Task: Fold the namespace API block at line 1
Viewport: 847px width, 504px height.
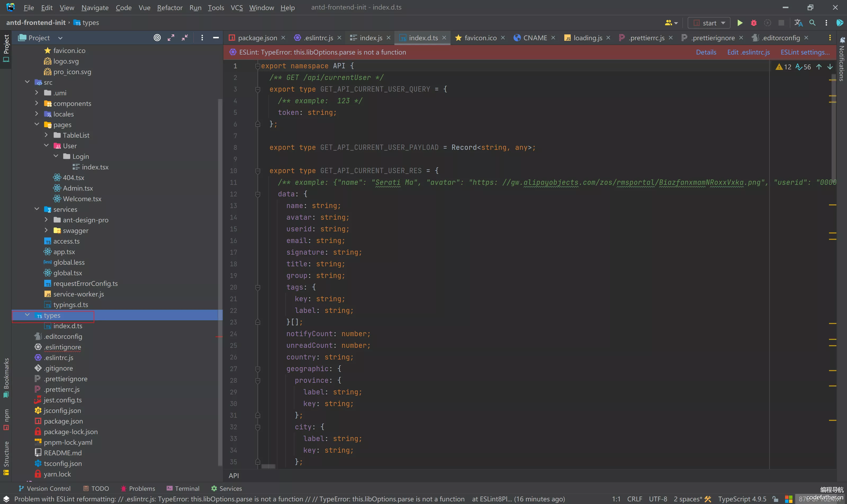Action: point(258,66)
